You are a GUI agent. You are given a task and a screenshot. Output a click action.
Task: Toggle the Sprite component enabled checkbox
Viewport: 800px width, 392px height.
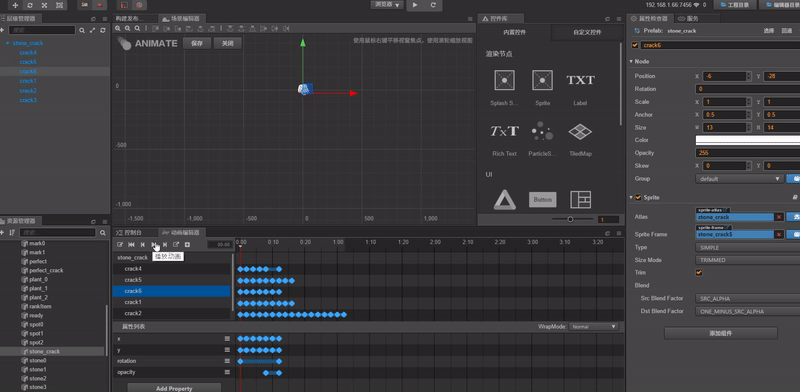point(638,198)
